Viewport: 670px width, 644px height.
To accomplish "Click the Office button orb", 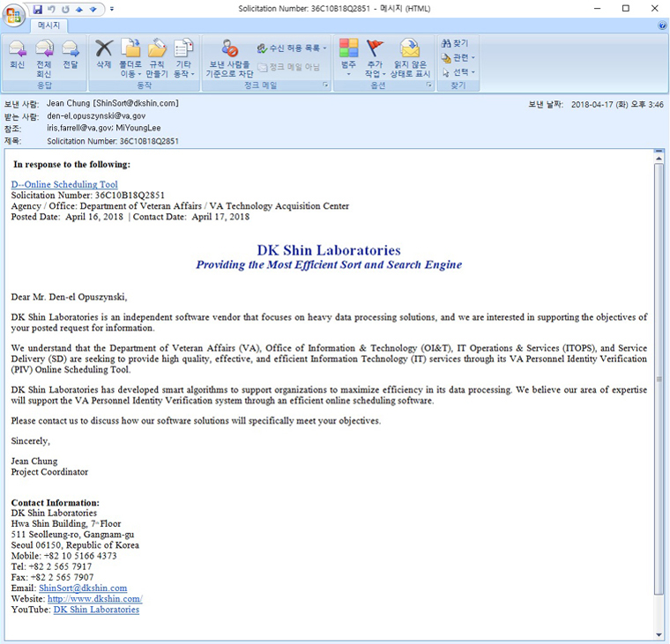I will click(x=15, y=15).
